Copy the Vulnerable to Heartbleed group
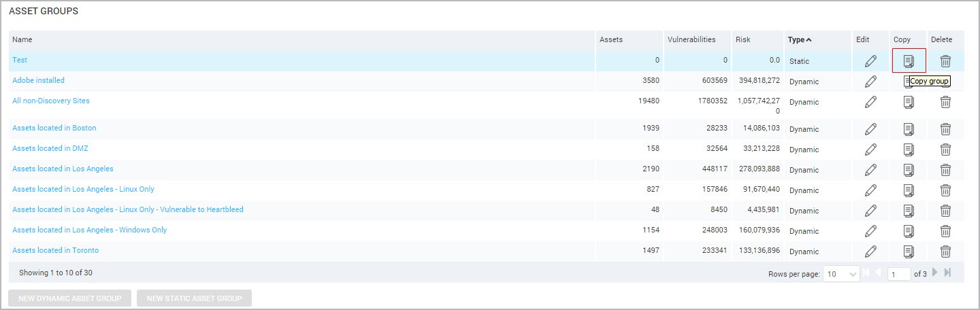Image resolution: width=980 pixels, height=310 pixels. click(909, 211)
